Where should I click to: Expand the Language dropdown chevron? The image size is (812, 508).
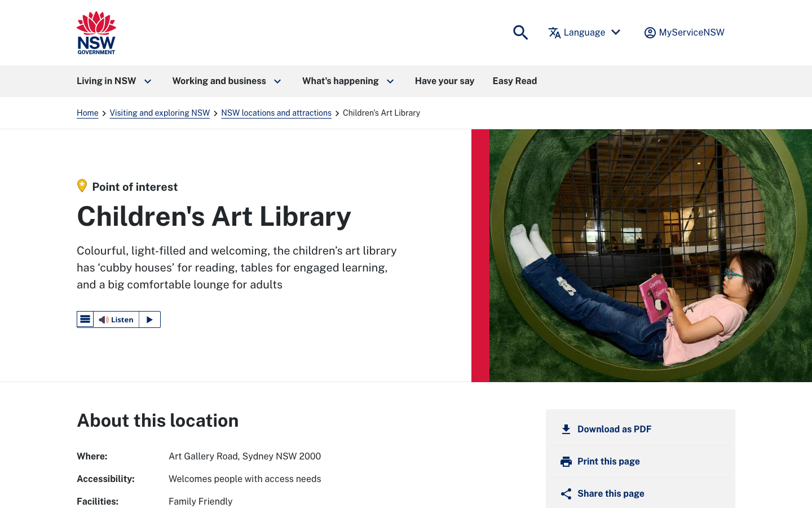click(616, 32)
